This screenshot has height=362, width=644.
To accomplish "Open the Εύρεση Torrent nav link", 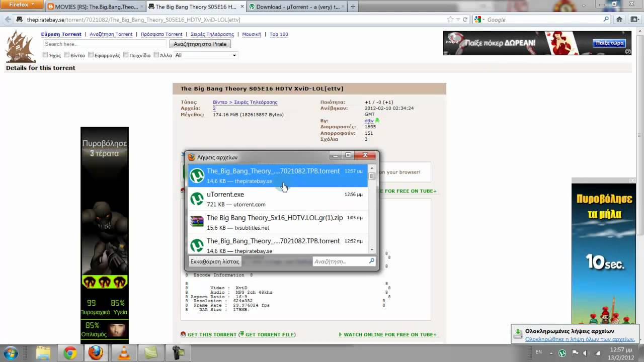I will coord(61,34).
